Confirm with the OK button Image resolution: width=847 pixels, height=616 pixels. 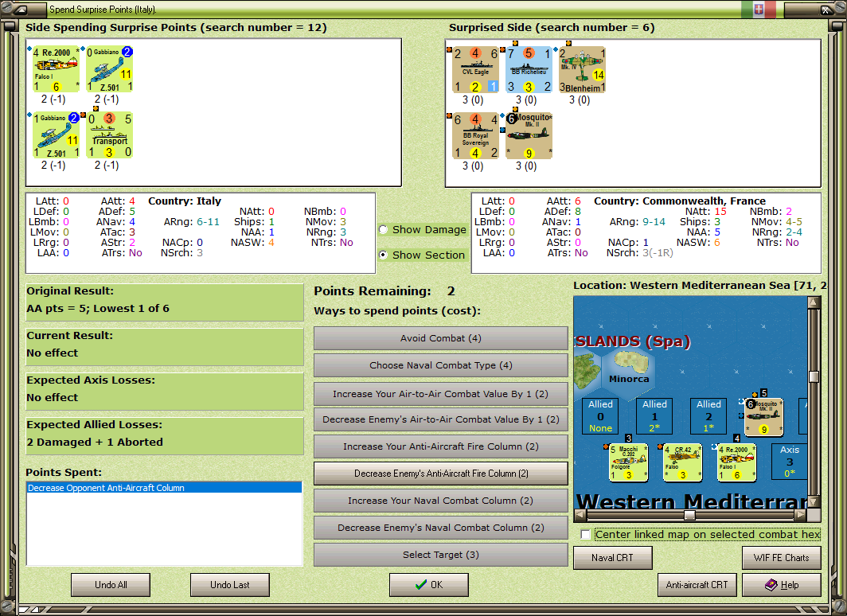(x=429, y=585)
